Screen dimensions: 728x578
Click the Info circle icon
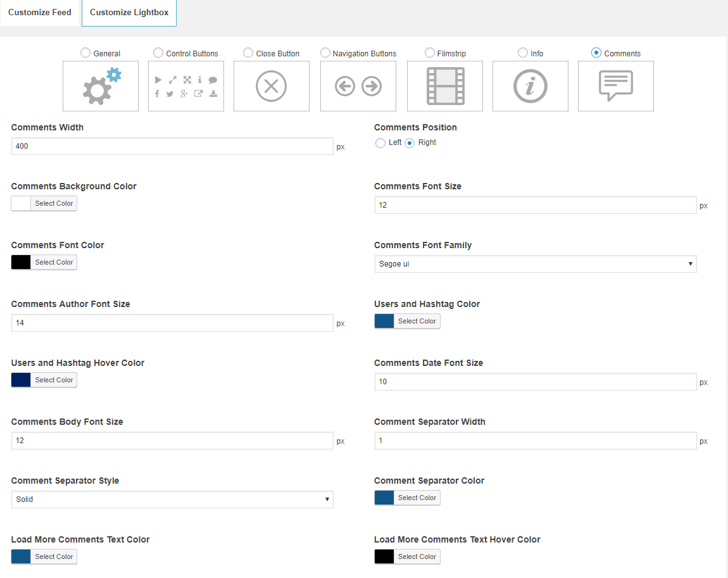pos(530,86)
